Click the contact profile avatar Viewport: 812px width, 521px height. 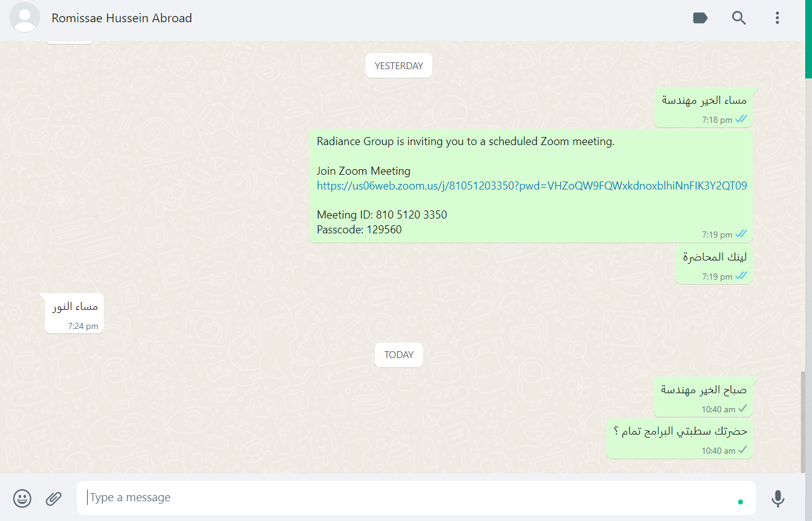[x=25, y=17]
